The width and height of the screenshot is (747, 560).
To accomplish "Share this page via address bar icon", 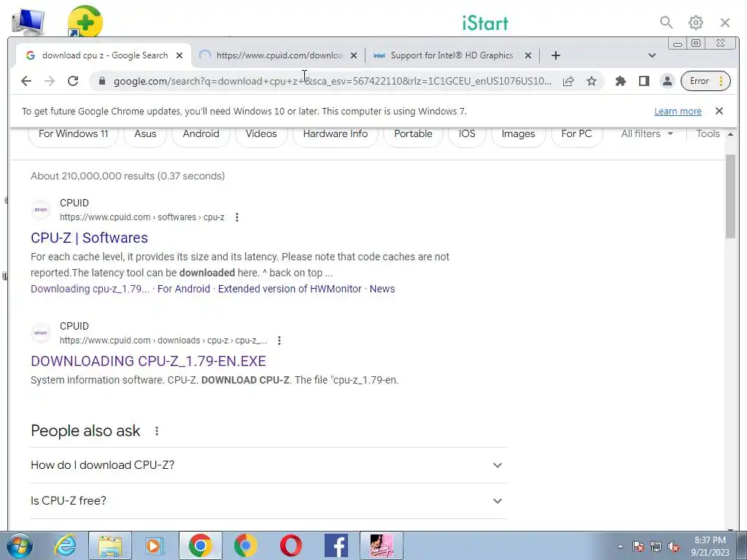I will point(568,81).
